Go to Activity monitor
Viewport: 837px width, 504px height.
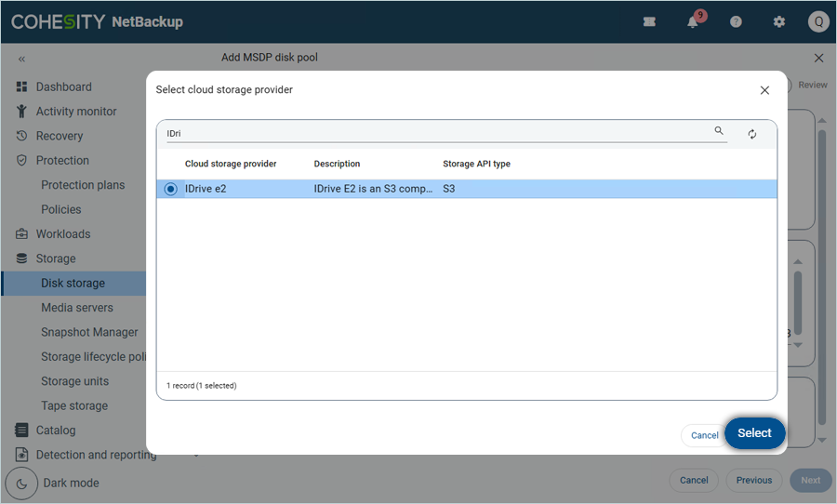point(75,112)
